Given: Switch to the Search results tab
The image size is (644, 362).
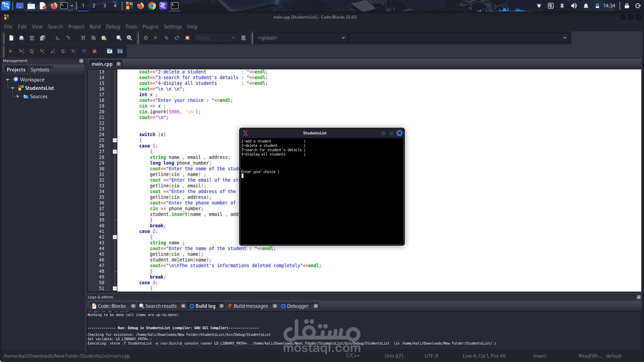Looking at the screenshot, I should [x=161, y=306].
